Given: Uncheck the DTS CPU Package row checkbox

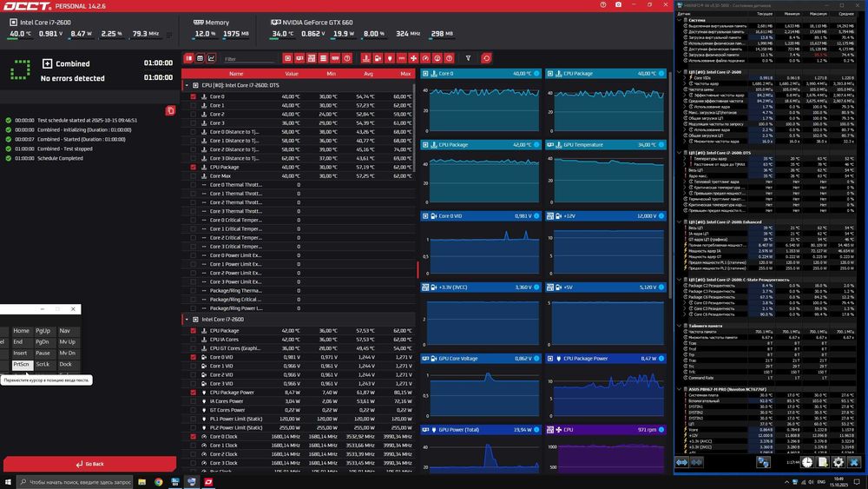Looking at the screenshot, I should point(194,167).
